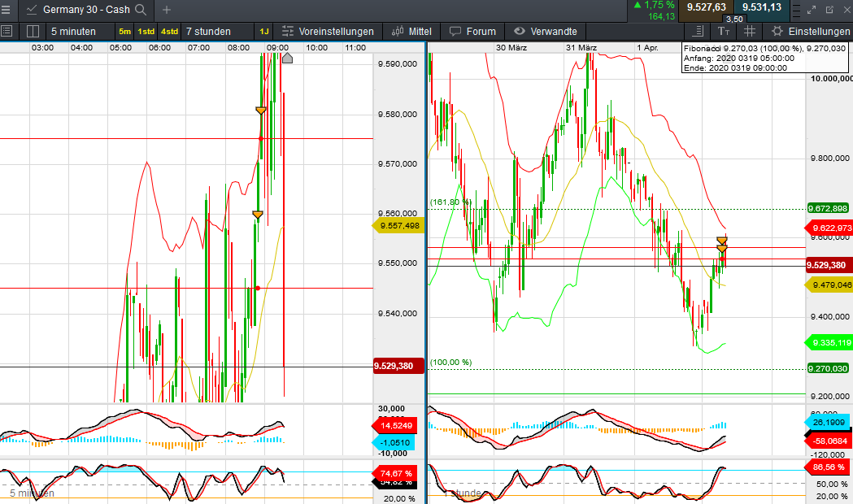
Task: Open Einstellungen settings
Action: coord(811,32)
